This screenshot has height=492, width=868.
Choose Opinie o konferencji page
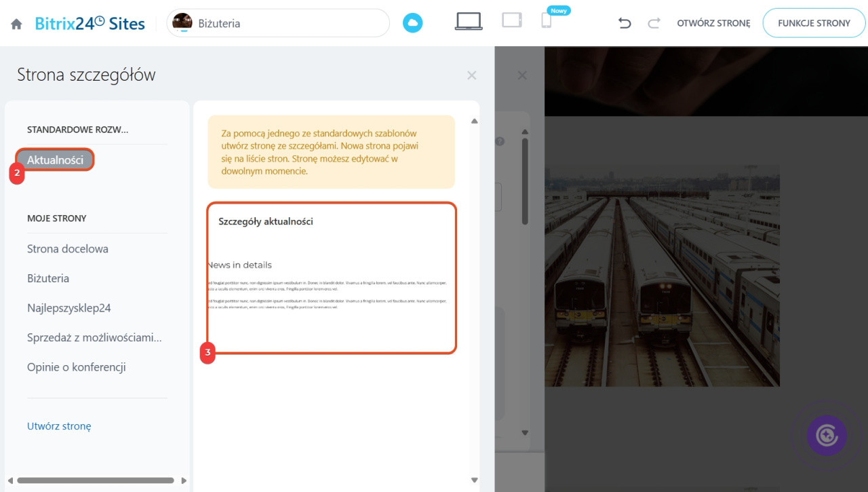(77, 367)
